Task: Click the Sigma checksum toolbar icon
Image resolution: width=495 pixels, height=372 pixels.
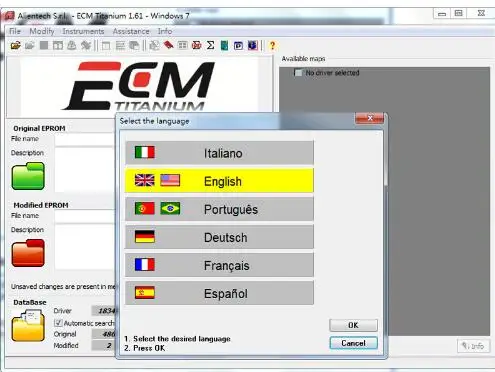Action: click(x=211, y=45)
